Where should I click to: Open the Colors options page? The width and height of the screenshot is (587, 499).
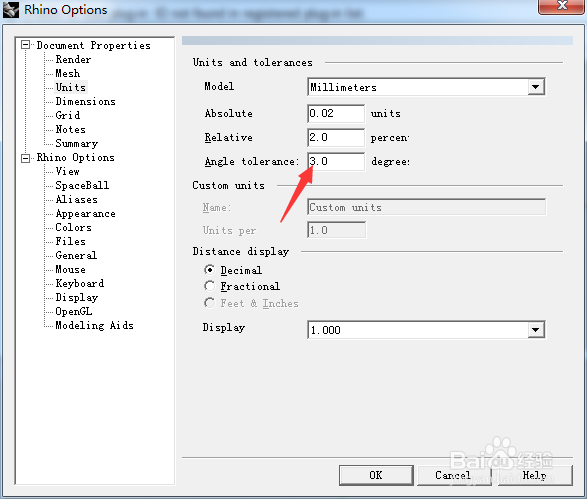[73, 228]
